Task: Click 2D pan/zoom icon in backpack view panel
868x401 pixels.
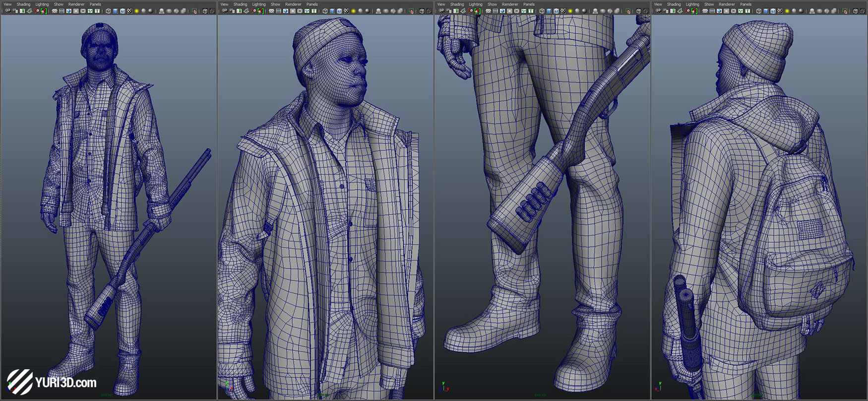Action: [687, 11]
